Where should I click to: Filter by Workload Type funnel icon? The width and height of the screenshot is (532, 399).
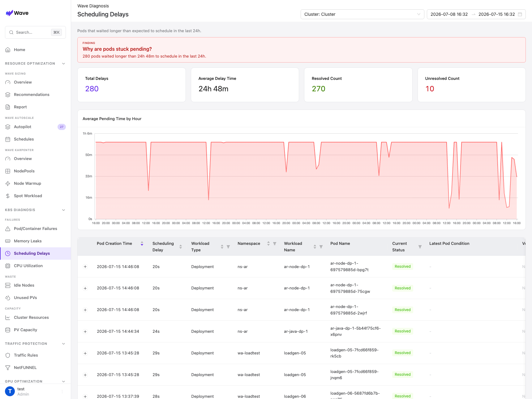click(x=228, y=247)
